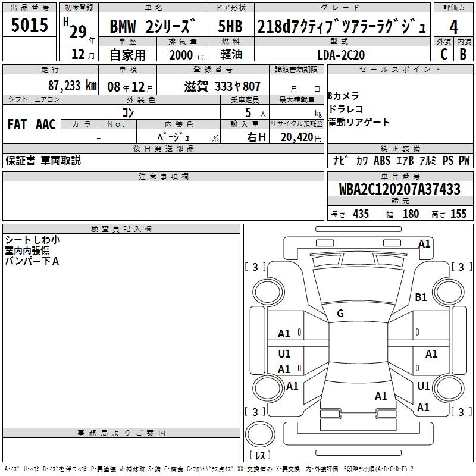Click the later-shipped parts 保証書 車両取説

pos(43,161)
